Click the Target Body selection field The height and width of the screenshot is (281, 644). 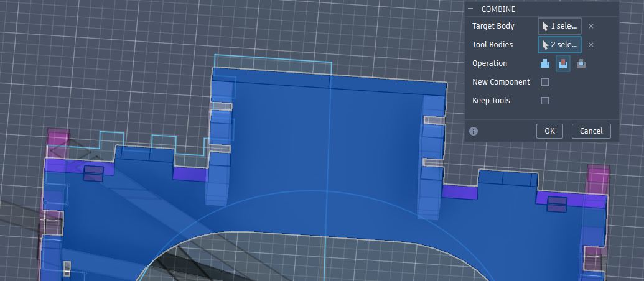559,26
